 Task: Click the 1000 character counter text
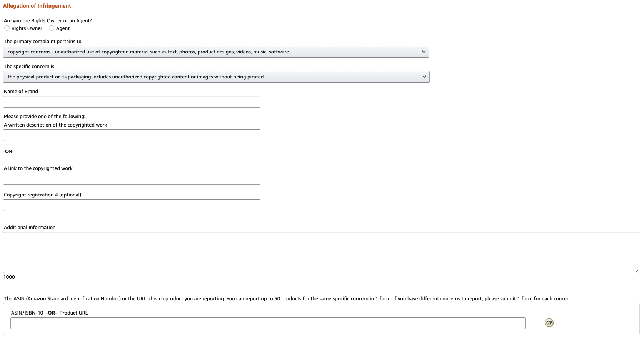(9, 277)
